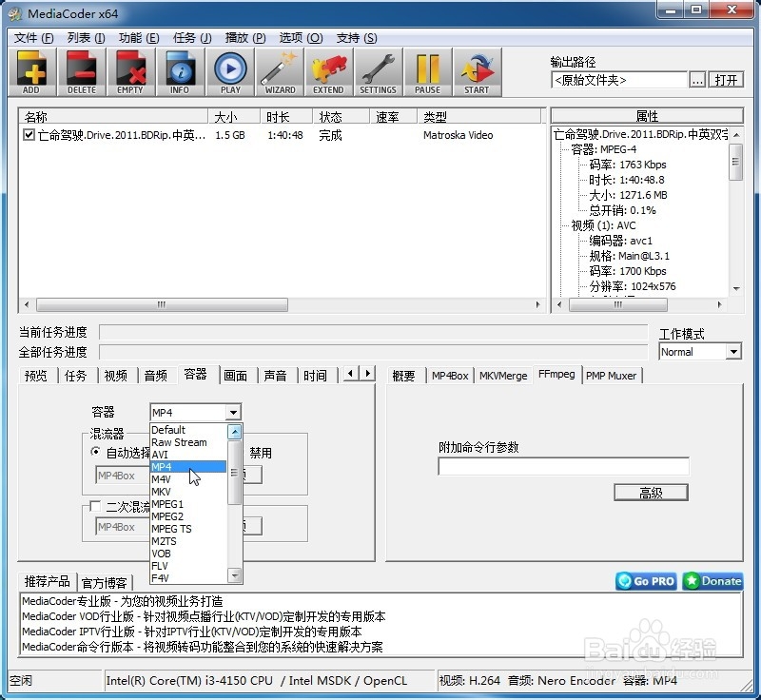Switch to the PMP Muxer tab
Image resolution: width=761 pixels, height=700 pixels.
pos(611,376)
